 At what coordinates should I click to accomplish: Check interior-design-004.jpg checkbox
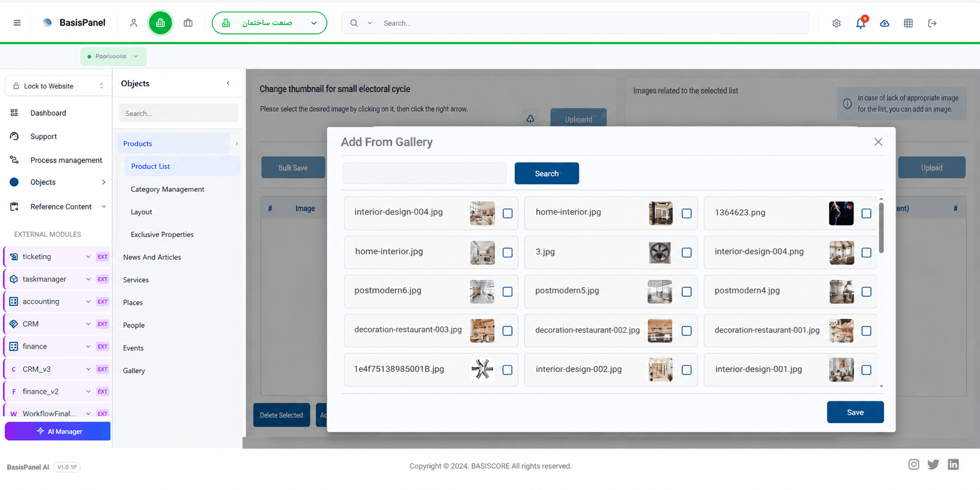coord(508,213)
